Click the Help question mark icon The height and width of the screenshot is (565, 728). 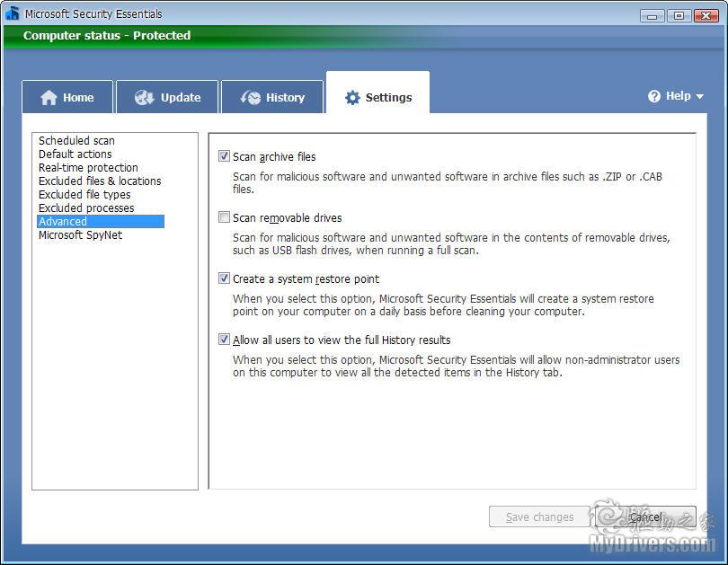coord(654,96)
